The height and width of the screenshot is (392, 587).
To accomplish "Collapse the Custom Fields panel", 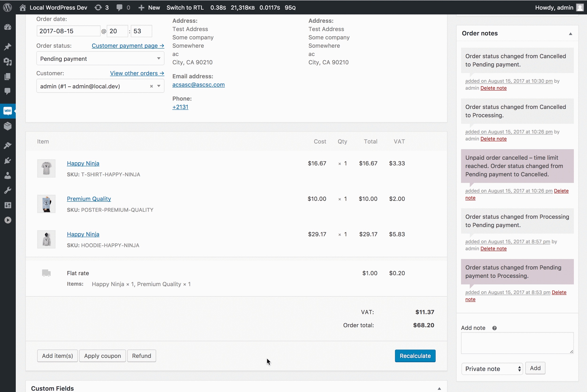I will [x=439, y=388].
